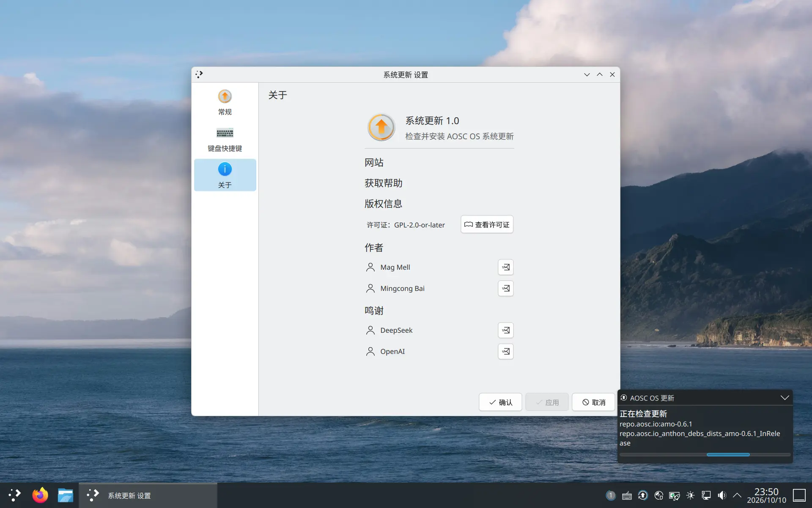The width and height of the screenshot is (812, 508).
Task: Click the globe tray icon
Action: (658, 495)
